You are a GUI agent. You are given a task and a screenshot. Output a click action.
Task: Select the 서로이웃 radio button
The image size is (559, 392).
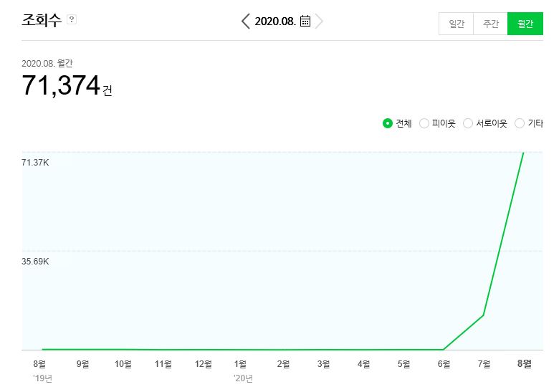(x=468, y=123)
